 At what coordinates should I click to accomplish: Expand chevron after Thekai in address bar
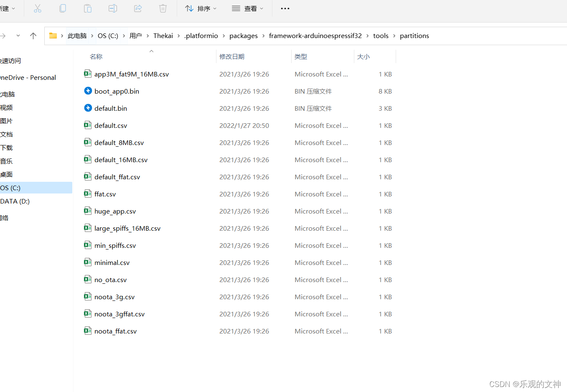click(179, 36)
